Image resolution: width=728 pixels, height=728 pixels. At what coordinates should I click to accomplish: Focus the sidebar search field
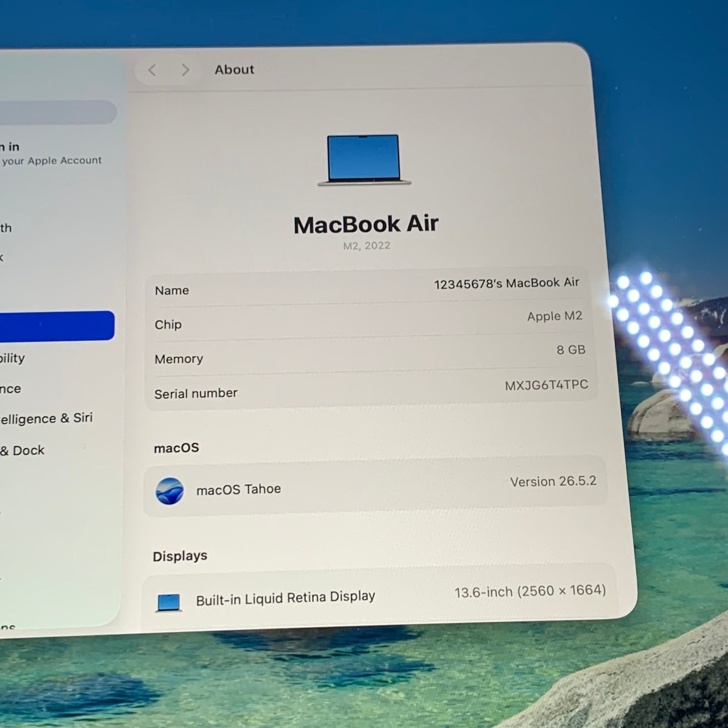(x=58, y=112)
